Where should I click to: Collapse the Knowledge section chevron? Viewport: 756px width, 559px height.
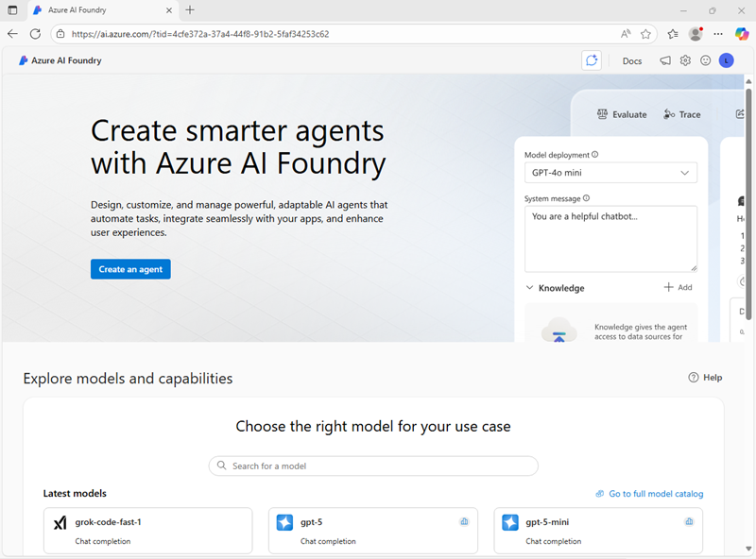pos(529,288)
